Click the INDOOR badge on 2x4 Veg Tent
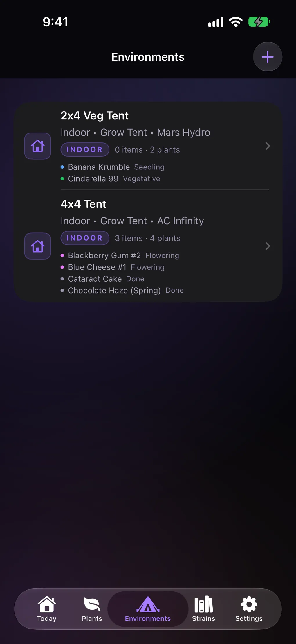296x644 pixels. click(85, 149)
